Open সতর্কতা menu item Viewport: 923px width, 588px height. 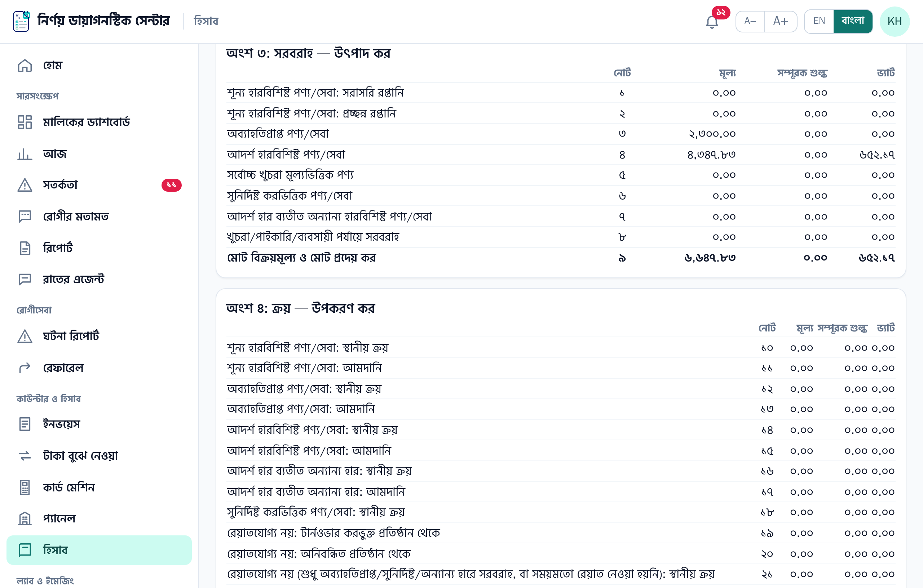[x=99, y=185]
